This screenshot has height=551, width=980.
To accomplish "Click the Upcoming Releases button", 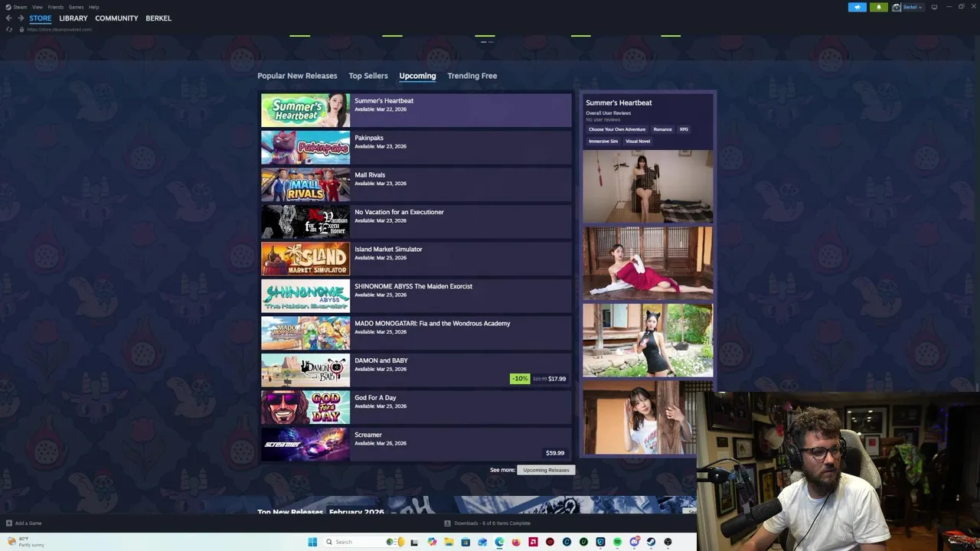I will 546,470.
